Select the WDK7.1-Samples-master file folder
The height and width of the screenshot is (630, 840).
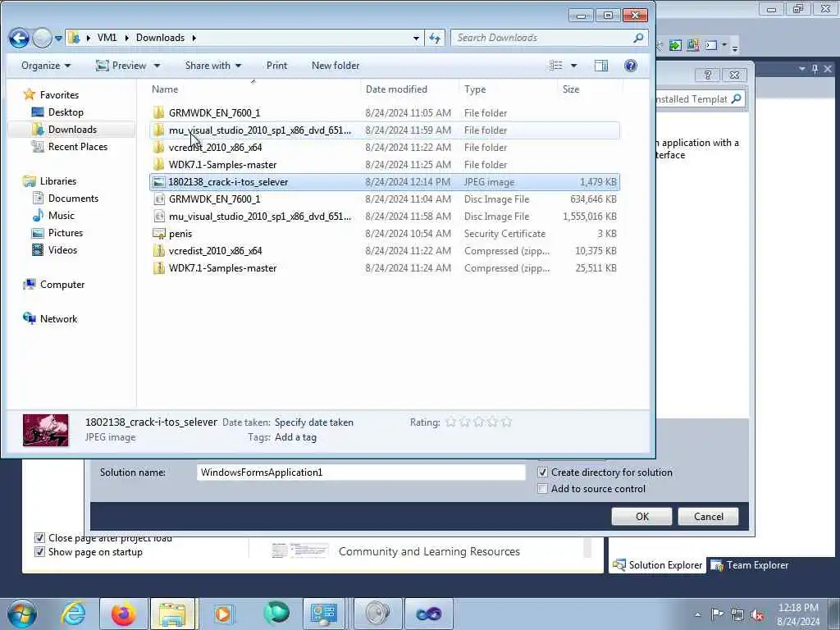385,164
